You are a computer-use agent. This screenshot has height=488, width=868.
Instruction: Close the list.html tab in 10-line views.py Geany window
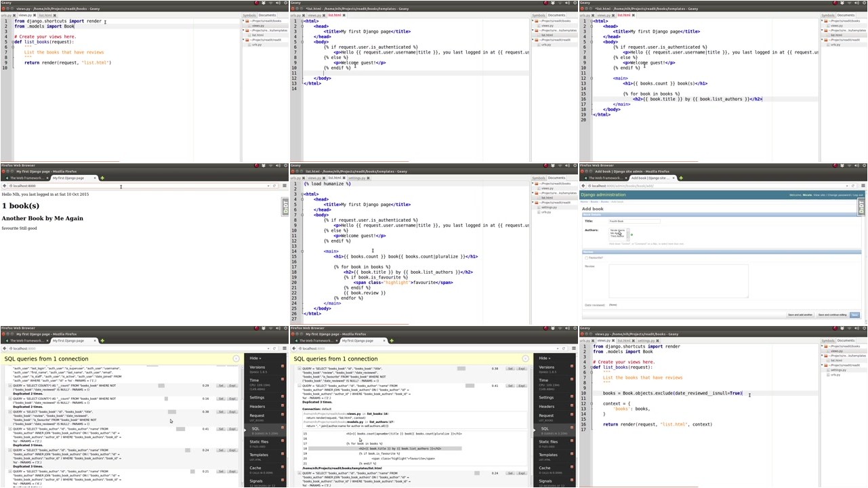pos(54,15)
